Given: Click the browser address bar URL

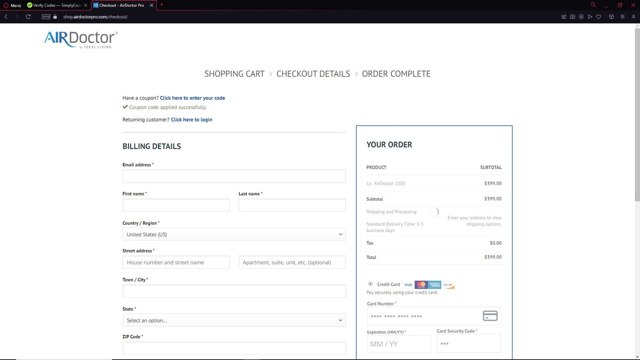Looking at the screenshot, I should (96, 17).
